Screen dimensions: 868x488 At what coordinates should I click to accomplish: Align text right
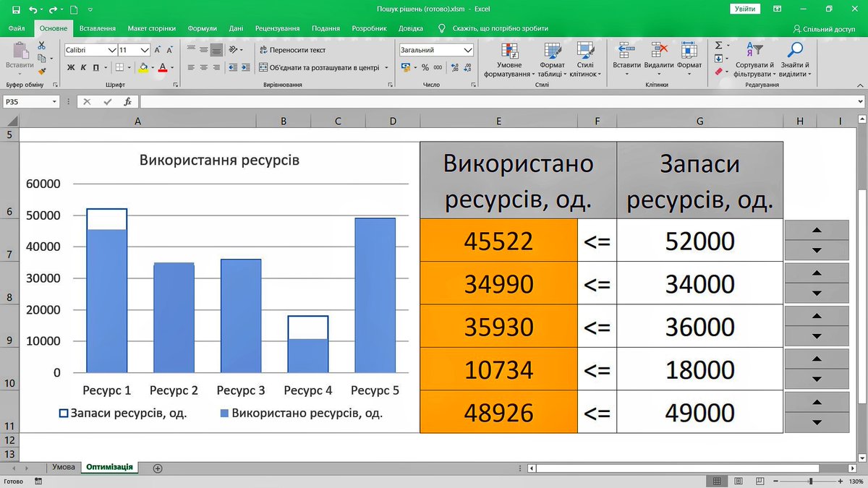pyautogui.click(x=216, y=67)
